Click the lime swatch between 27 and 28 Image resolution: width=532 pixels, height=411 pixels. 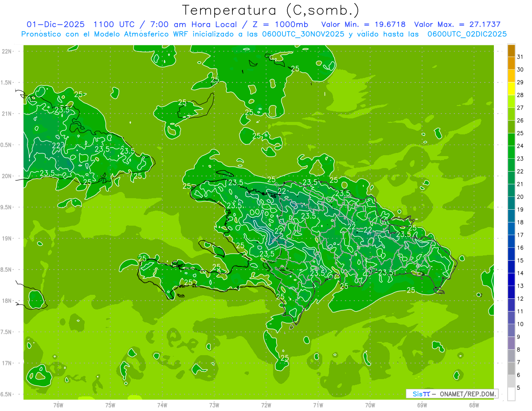coord(511,101)
